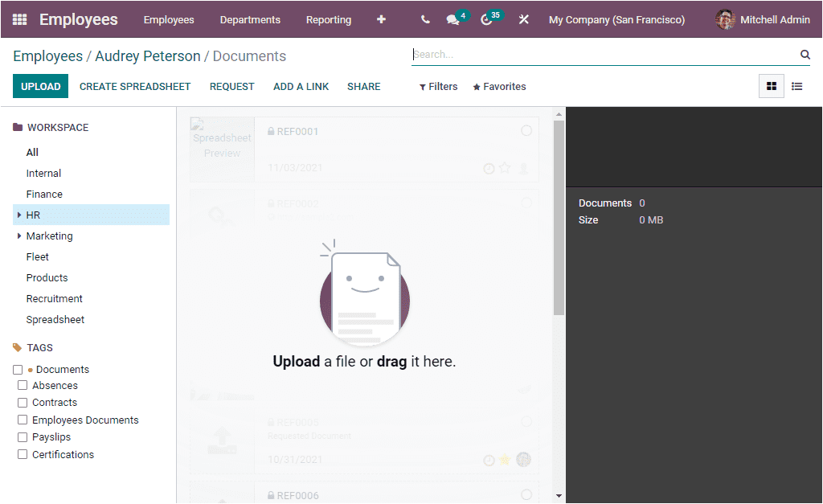Screen dimensions: 823x504
Task: Check the Absences tag filter
Action: (23, 385)
